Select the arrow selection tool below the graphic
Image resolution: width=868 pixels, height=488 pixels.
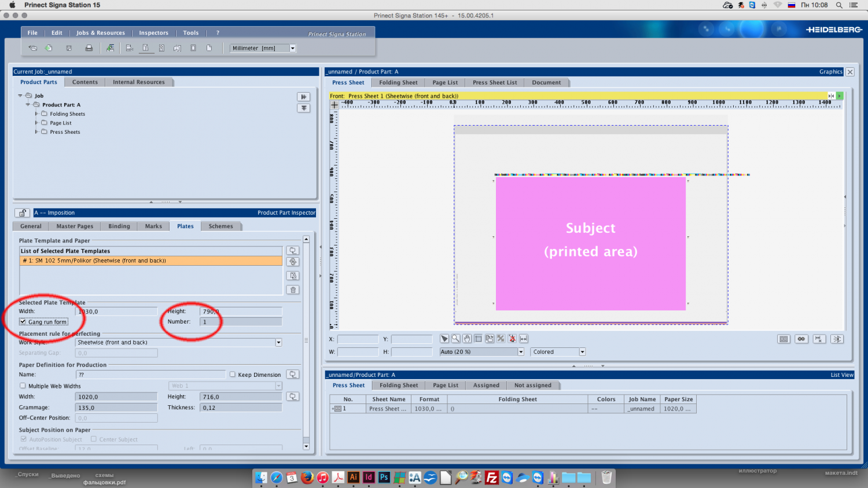tap(444, 339)
